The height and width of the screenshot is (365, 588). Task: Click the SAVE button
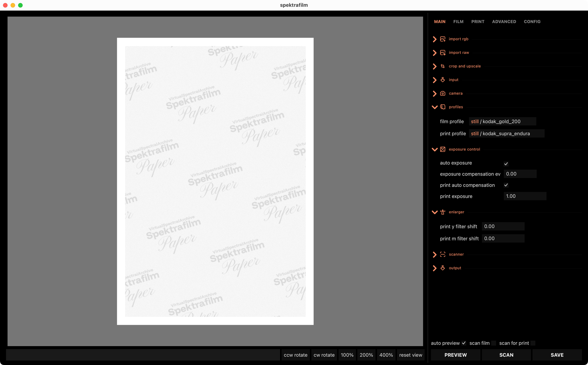(x=557, y=355)
